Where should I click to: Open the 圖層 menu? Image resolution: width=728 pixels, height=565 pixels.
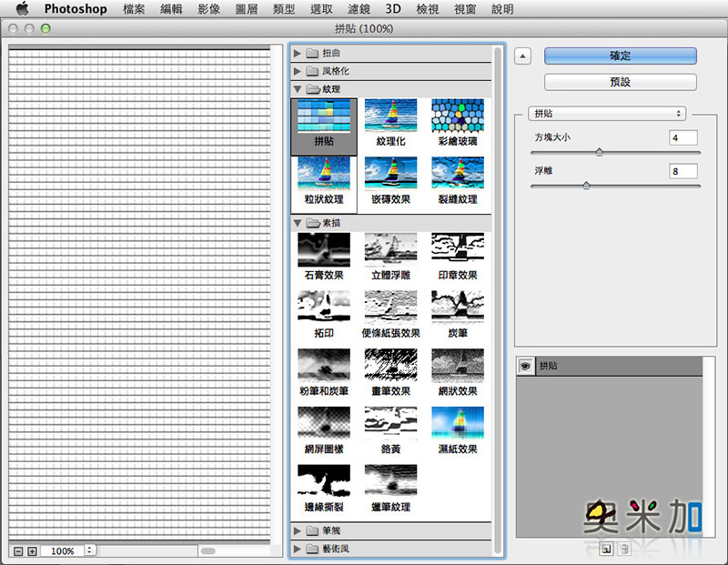pos(247,9)
